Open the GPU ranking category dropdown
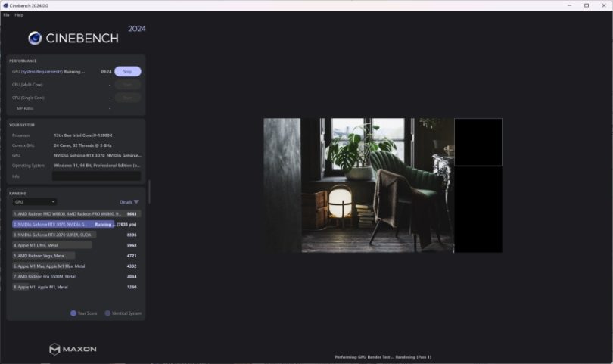The height and width of the screenshot is (364, 613). (x=35, y=202)
